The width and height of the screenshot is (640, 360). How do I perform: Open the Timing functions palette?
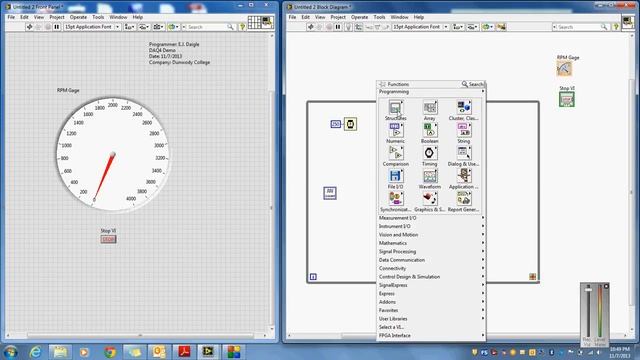429,153
